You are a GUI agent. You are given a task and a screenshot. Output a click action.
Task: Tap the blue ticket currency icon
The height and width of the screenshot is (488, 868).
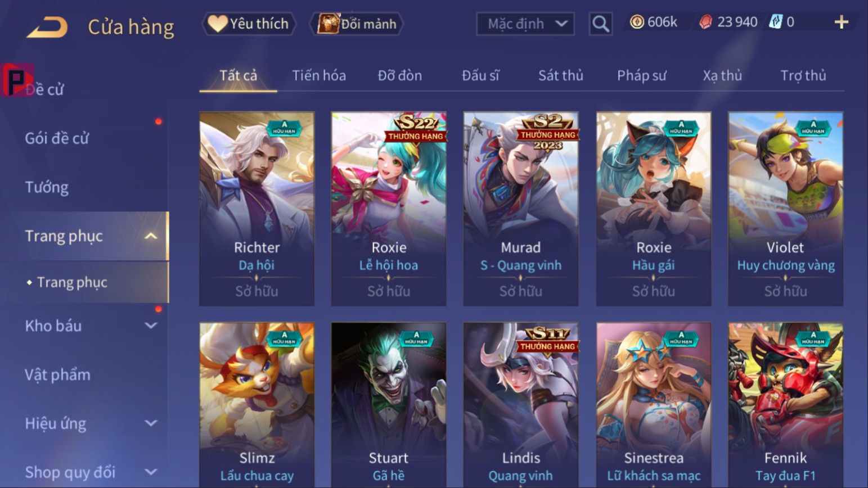[776, 22]
